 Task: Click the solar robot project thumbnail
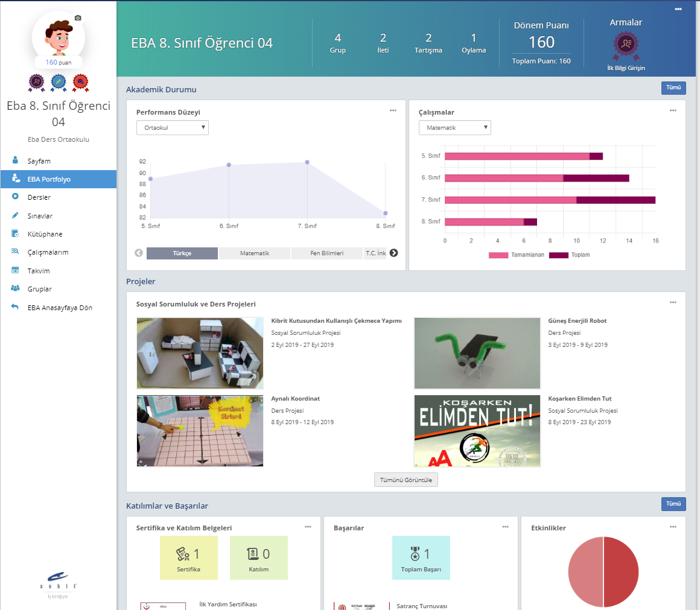477,353
